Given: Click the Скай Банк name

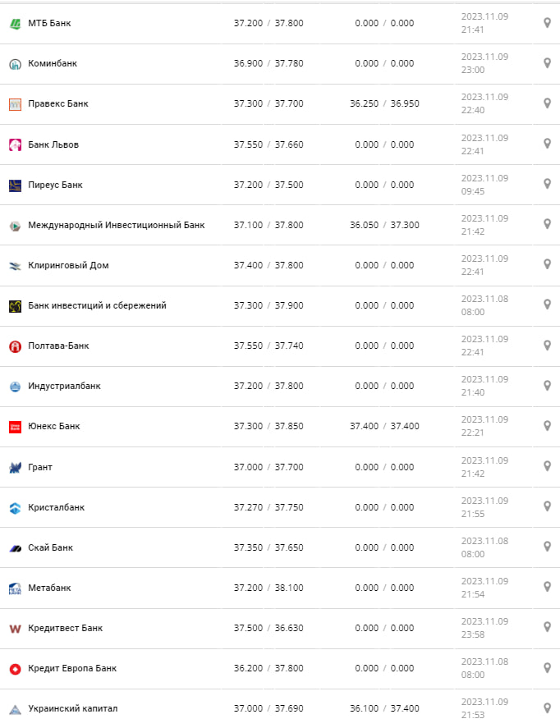Looking at the screenshot, I should pyautogui.click(x=50, y=547).
